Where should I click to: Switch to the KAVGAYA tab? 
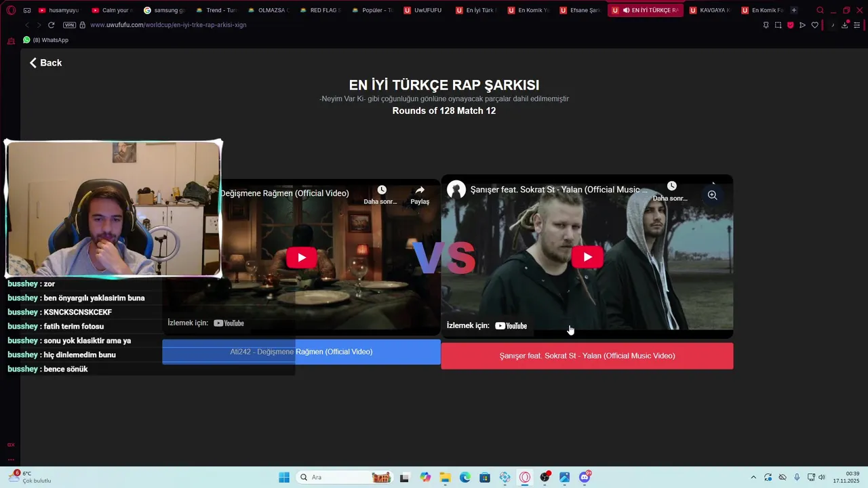click(x=709, y=10)
